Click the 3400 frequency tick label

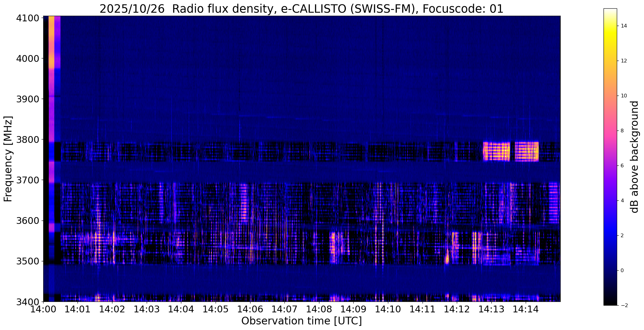27,302
